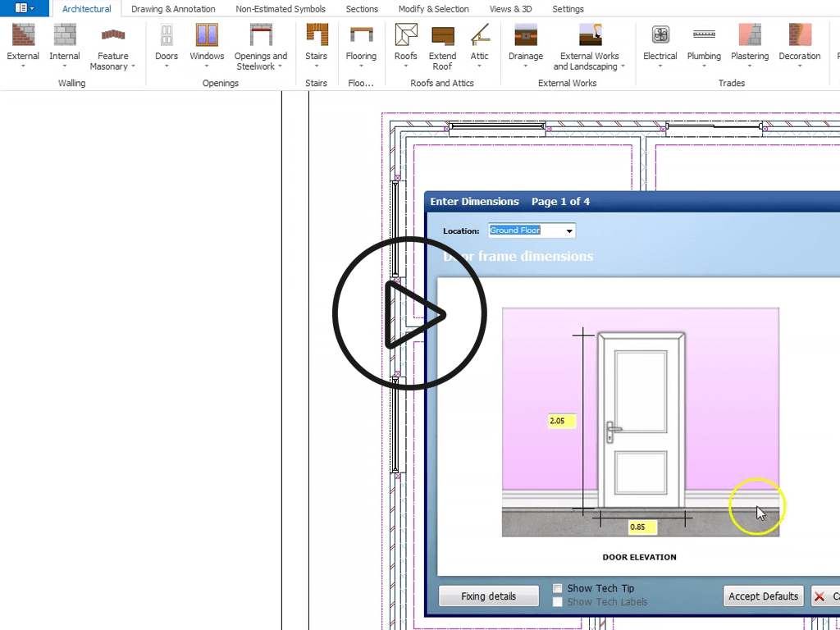Open the Sections tab
The width and height of the screenshot is (840, 630).
click(x=362, y=9)
